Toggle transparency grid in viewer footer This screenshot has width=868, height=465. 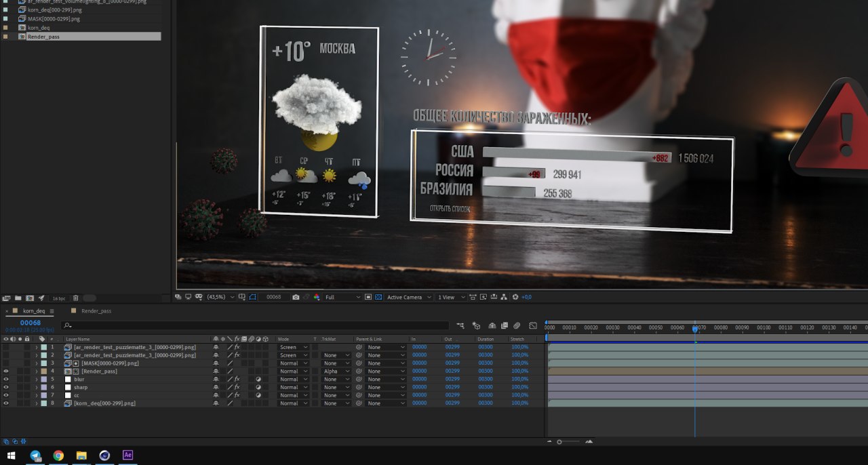coord(378,297)
